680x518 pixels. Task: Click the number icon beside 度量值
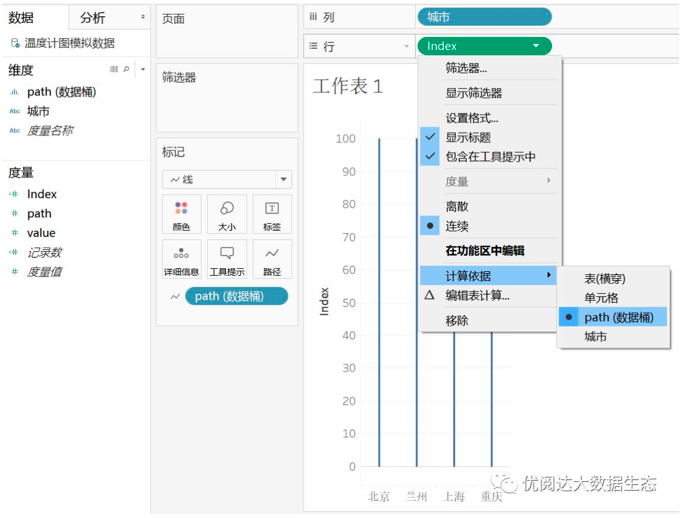(x=15, y=271)
